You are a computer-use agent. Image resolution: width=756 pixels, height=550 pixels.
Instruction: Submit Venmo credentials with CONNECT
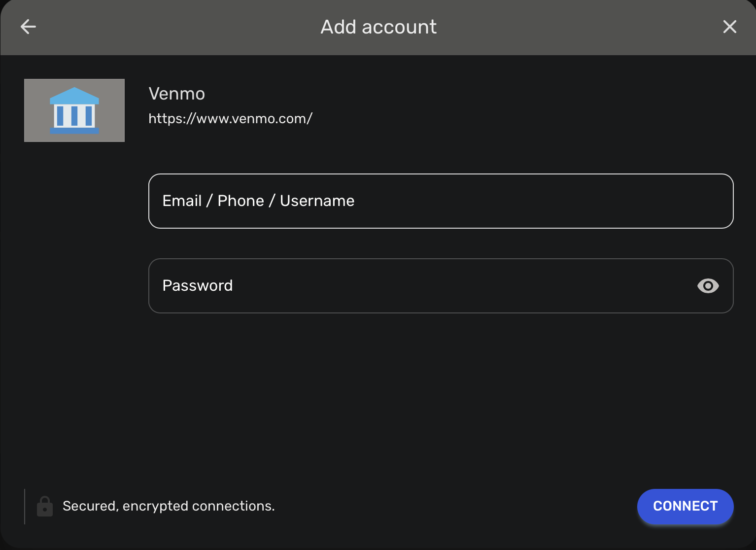point(685,506)
